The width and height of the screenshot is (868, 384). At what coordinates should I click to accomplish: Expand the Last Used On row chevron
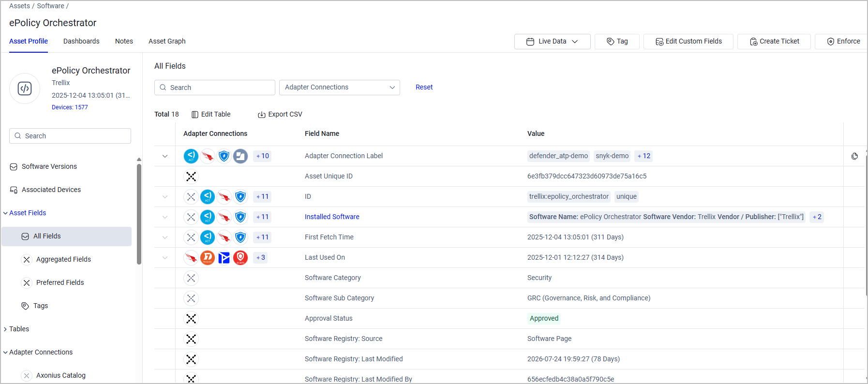[x=165, y=258]
